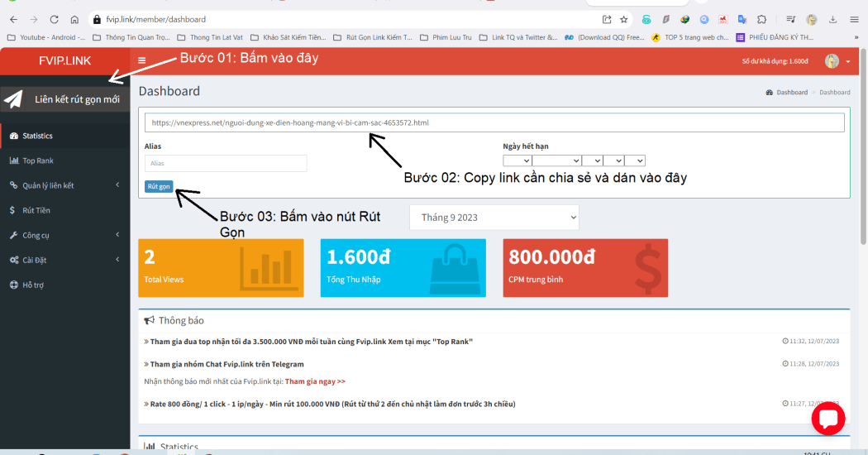Screen dimensions: 868x455
Task: Click the teal link-shaped extension icon
Action: coord(646,19)
